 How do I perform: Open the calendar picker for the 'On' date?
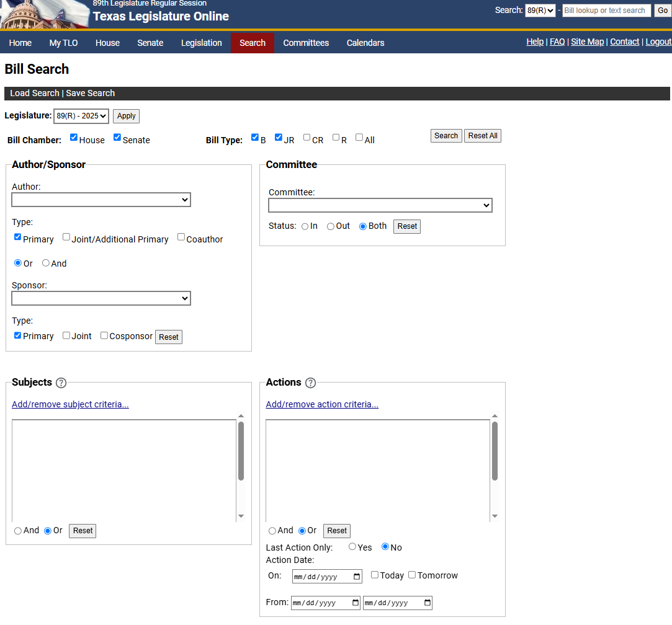pos(356,576)
